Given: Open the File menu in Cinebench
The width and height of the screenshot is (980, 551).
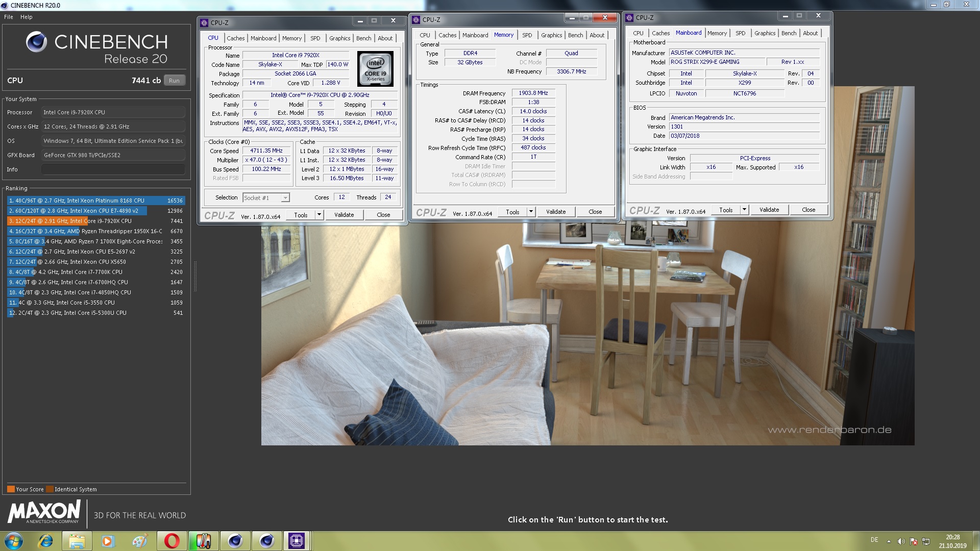Looking at the screenshot, I should click(x=9, y=17).
